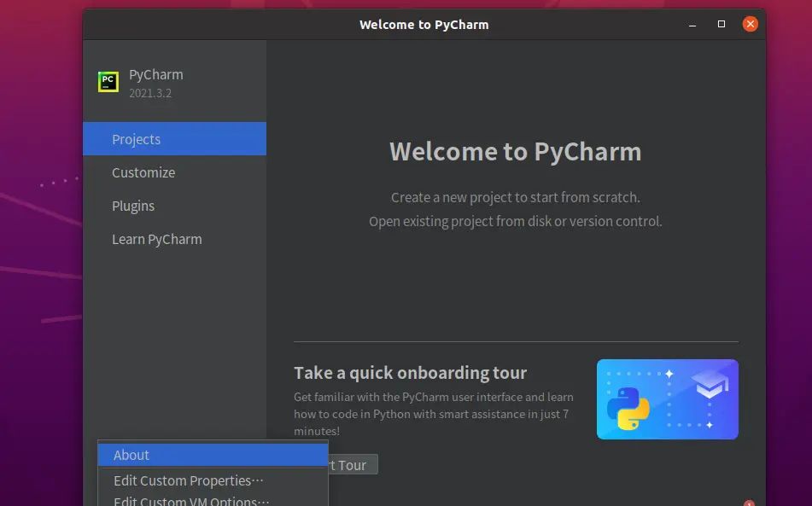The height and width of the screenshot is (506, 812).
Task: Open Edit Custom Properties from the menu
Action: [x=187, y=480]
